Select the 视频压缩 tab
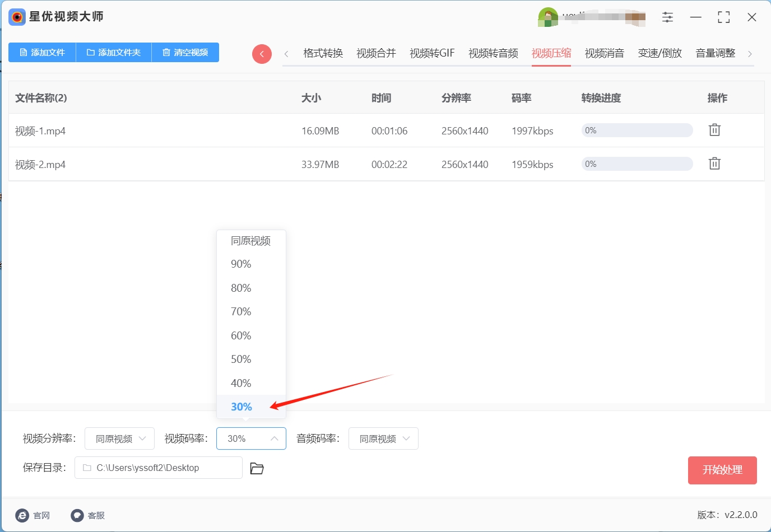Image resolution: width=771 pixels, height=532 pixels. (x=551, y=53)
